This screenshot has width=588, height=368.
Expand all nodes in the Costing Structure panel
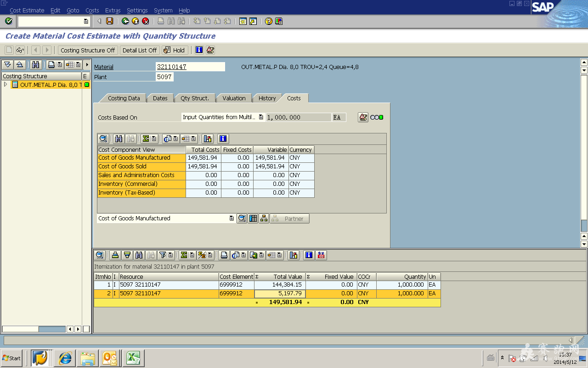coord(8,65)
